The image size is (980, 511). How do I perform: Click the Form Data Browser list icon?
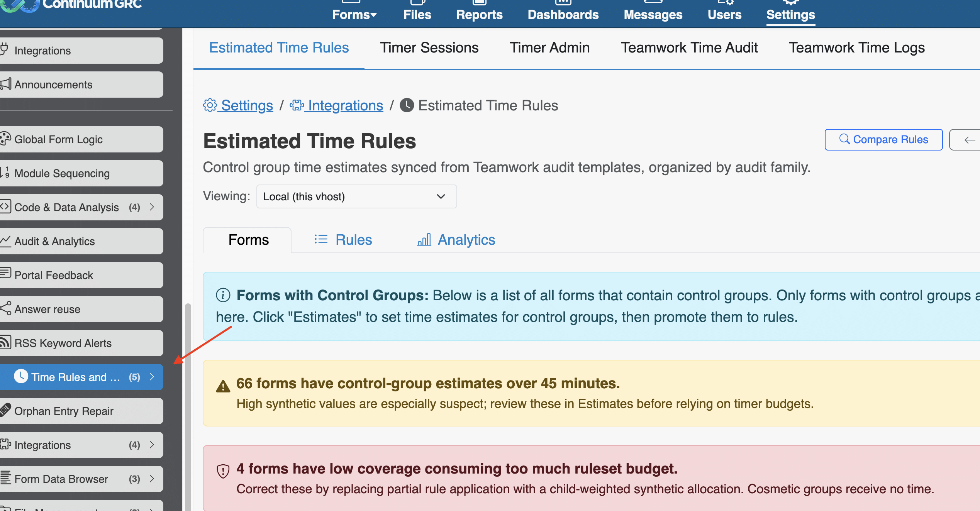click(x=5, y=478)
